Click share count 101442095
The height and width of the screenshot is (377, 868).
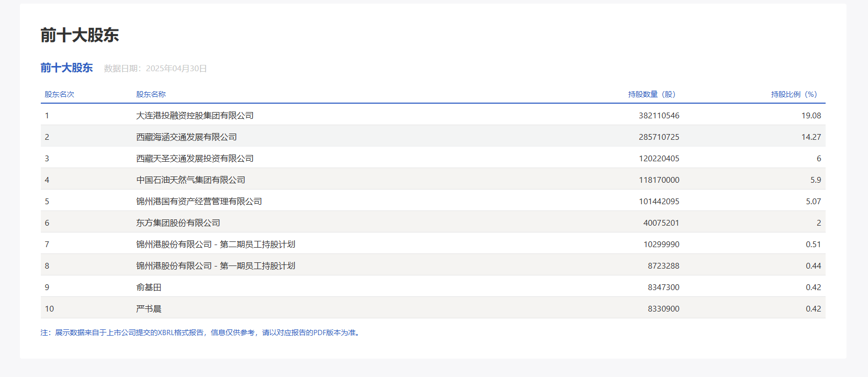tap(659, 201)
